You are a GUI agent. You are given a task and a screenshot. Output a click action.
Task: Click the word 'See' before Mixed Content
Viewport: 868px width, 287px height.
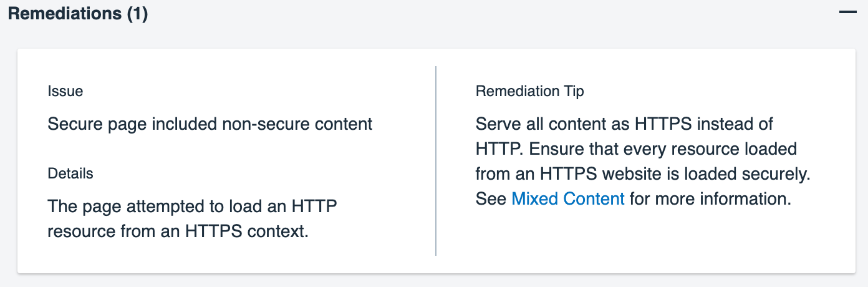(491, 199)
